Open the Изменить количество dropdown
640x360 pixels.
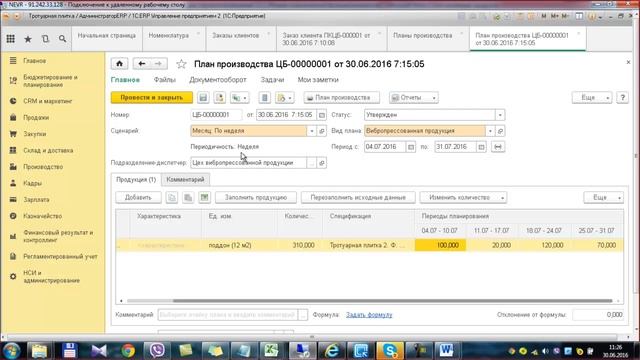pos(463,198)
